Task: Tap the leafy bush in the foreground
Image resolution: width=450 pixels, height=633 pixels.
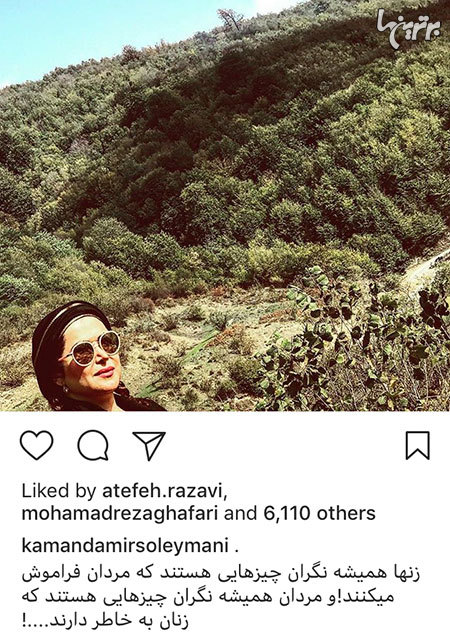Action: 355,343
